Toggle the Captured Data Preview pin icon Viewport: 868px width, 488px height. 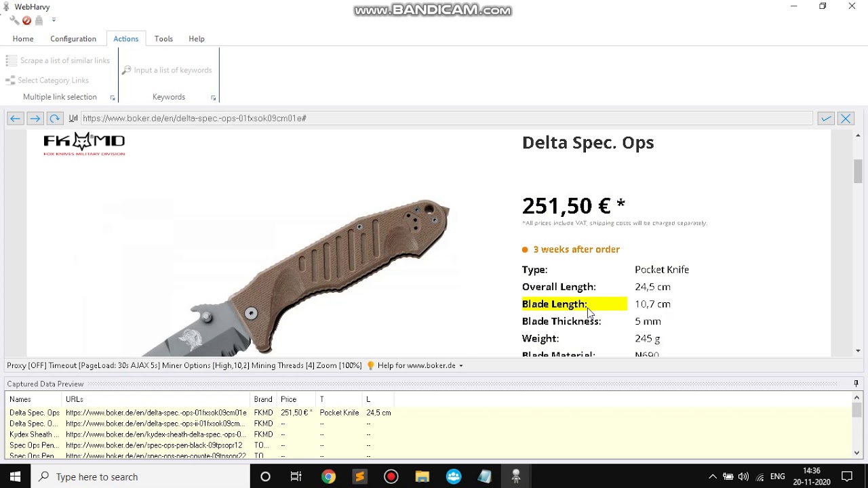click(856, 384)
